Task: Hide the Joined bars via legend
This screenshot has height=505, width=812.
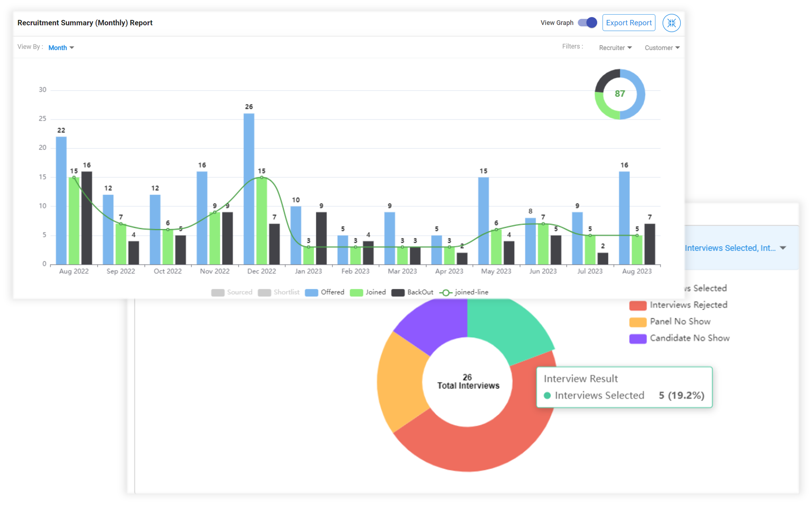Action: pos(368,292)
